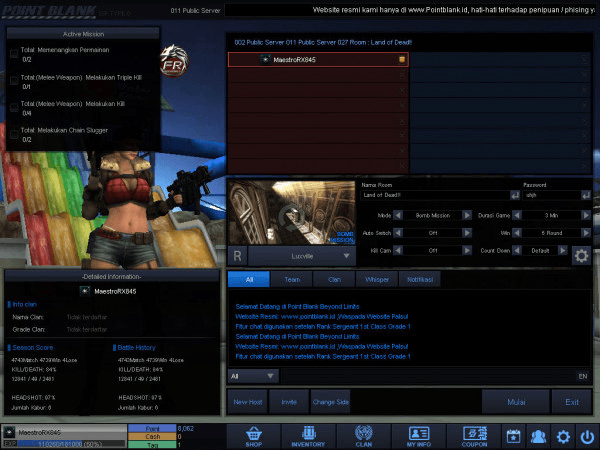This screenshot has height=450, width=600.
Task: Click host icon on MaestroRX845 slot
Action: pos(402,59)
